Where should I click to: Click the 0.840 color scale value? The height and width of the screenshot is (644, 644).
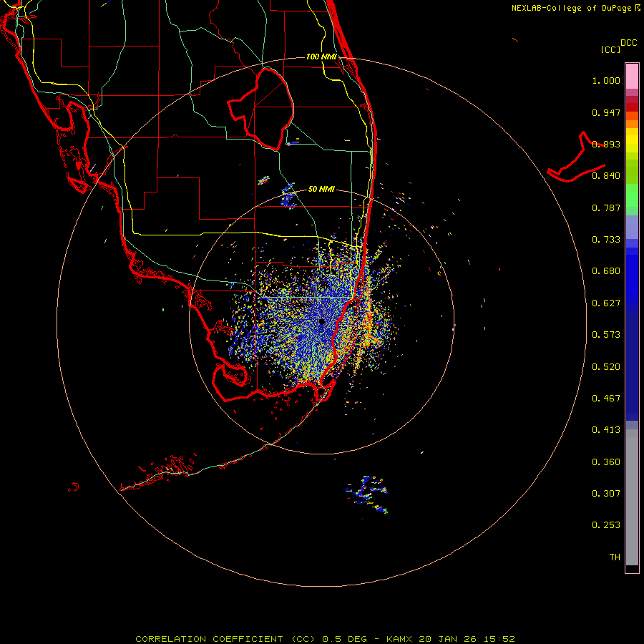click(x=606, y=176)
